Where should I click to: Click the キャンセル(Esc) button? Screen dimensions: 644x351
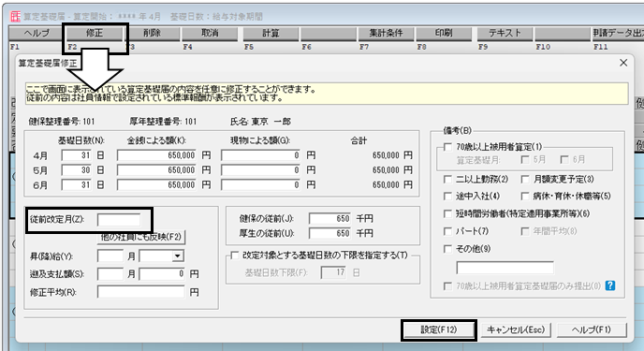click(x=516, y=330)
